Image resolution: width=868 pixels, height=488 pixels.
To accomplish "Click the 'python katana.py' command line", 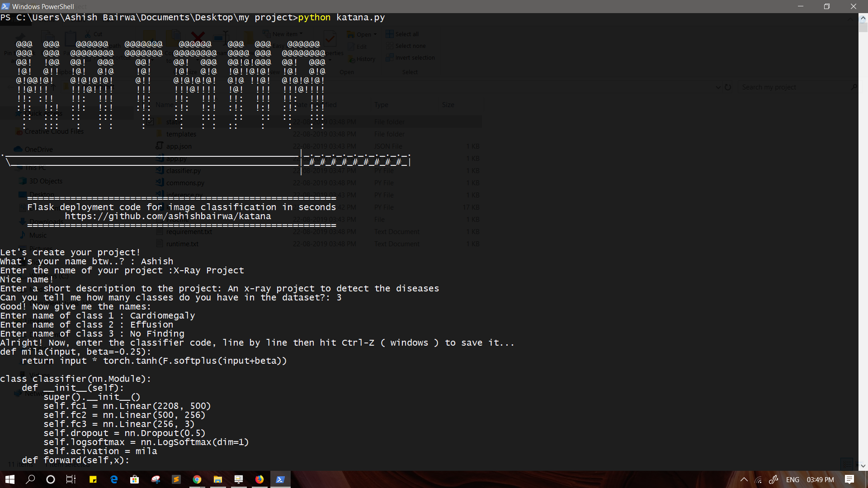I will [341, 18].
